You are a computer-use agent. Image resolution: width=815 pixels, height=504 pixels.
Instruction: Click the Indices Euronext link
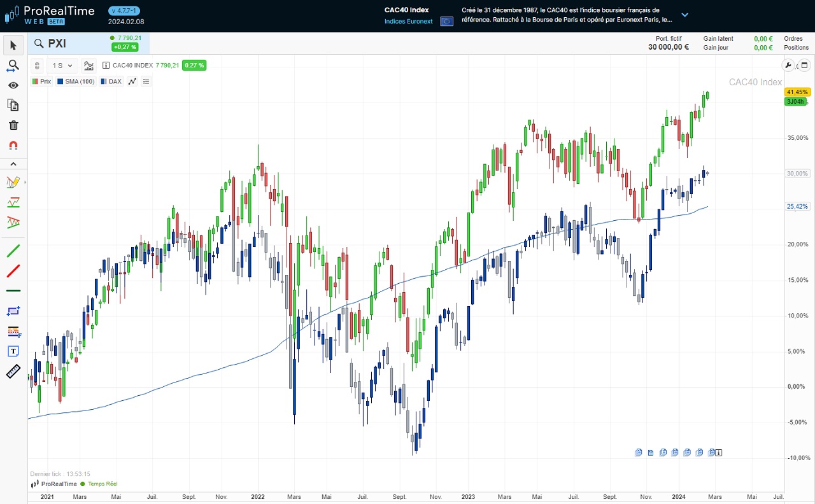409,21
